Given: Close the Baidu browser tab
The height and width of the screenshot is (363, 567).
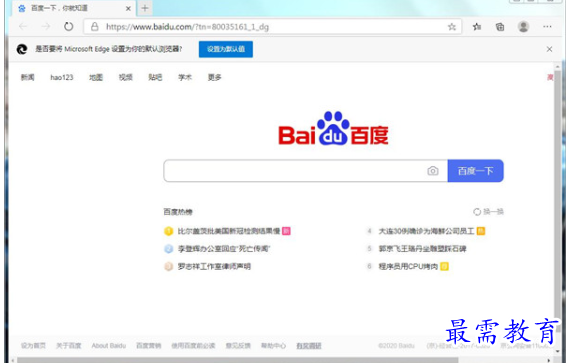Looking at the screenshot, I should [128, 8].
